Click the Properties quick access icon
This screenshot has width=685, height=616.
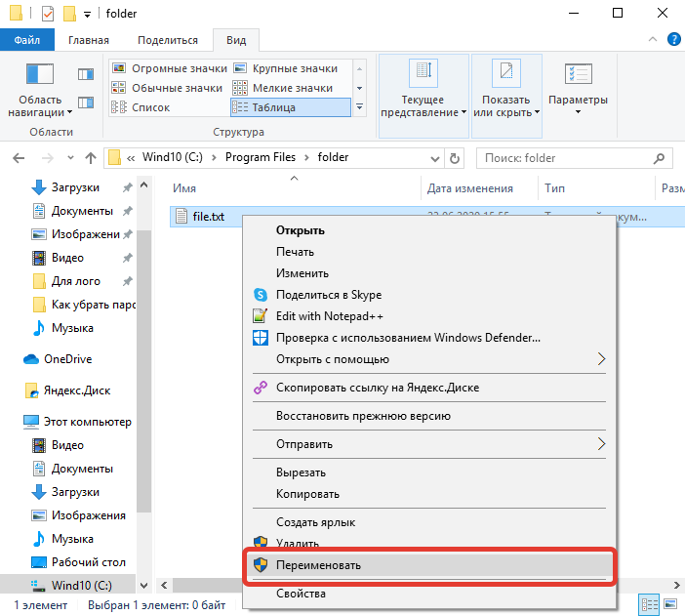(48, 14)
